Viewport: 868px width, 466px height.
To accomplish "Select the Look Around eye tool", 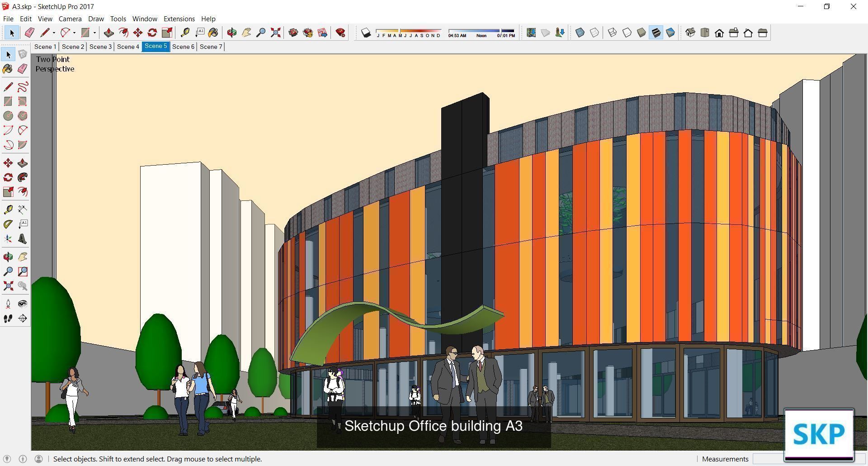I will coord(23,304).
